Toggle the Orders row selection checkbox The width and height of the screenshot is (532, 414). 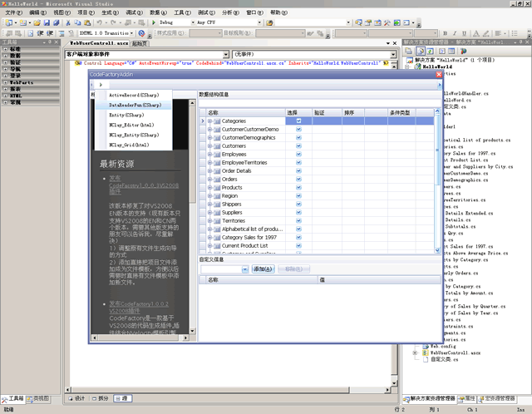tap(298, 180)
